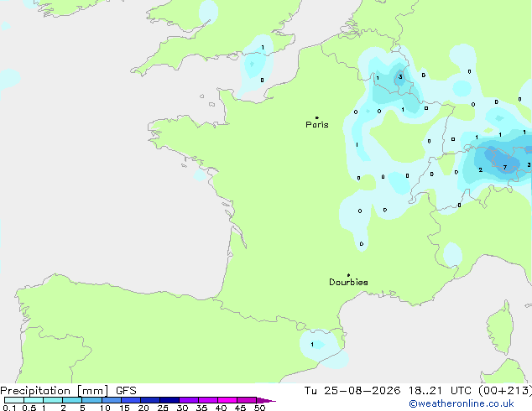Select the 40–45 mm magenta legend swatch
This screenshot has height=411, width=532.
click(x=227, y=400)
